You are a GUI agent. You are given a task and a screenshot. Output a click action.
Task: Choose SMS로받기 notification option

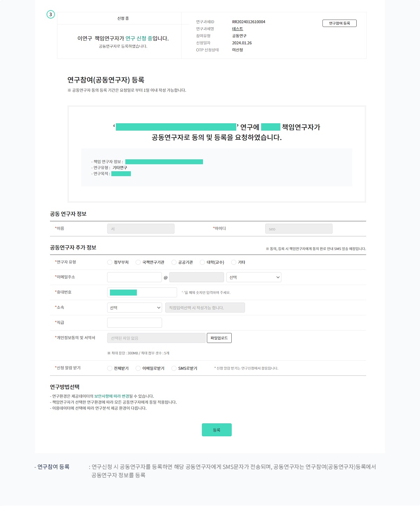174,368
